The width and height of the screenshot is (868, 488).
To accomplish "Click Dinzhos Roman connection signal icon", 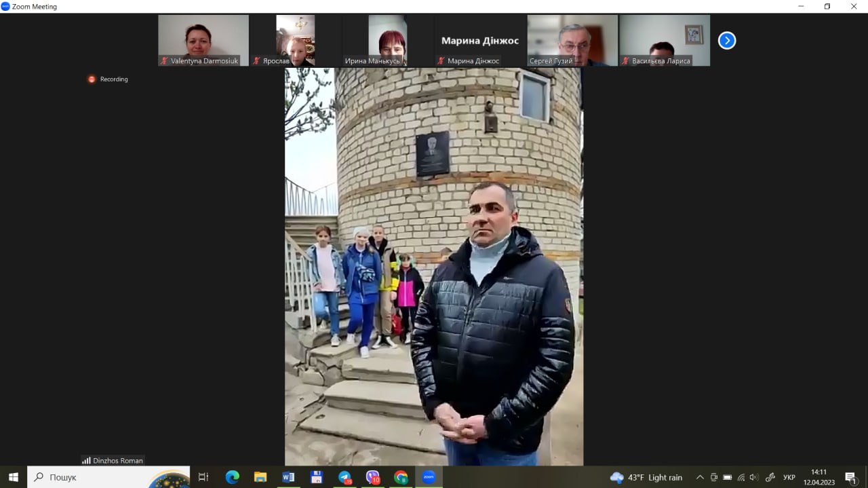I will 86,460.
